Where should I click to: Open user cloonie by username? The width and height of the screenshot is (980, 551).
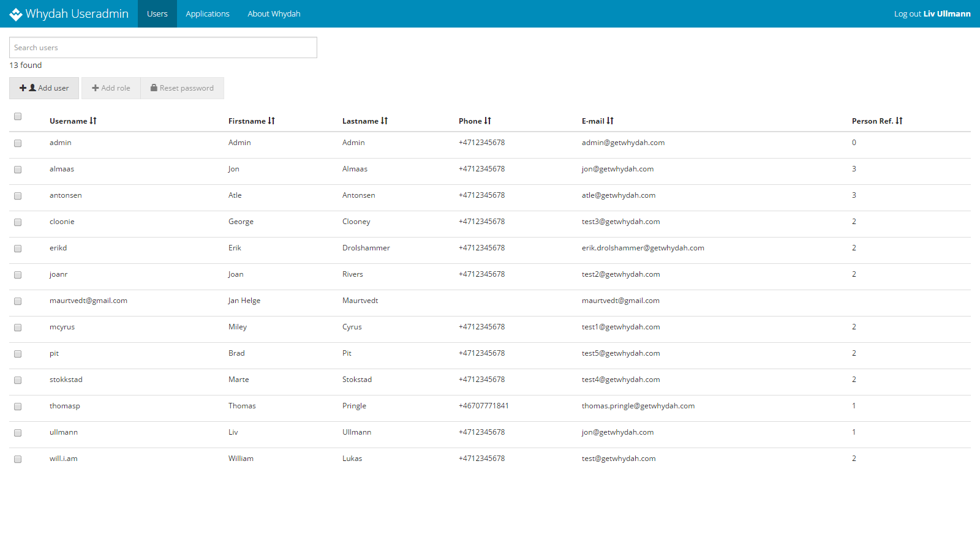point(62,222)
